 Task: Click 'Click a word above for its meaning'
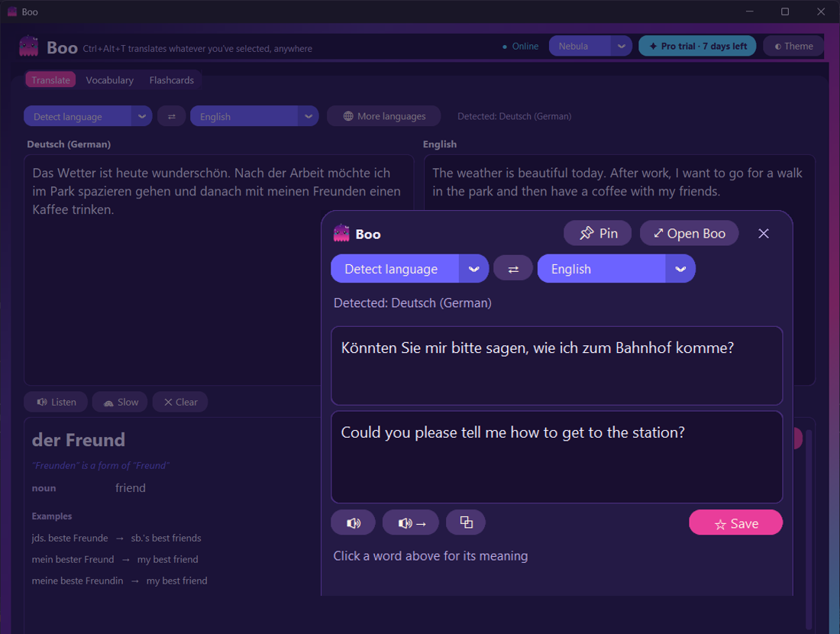431,556
